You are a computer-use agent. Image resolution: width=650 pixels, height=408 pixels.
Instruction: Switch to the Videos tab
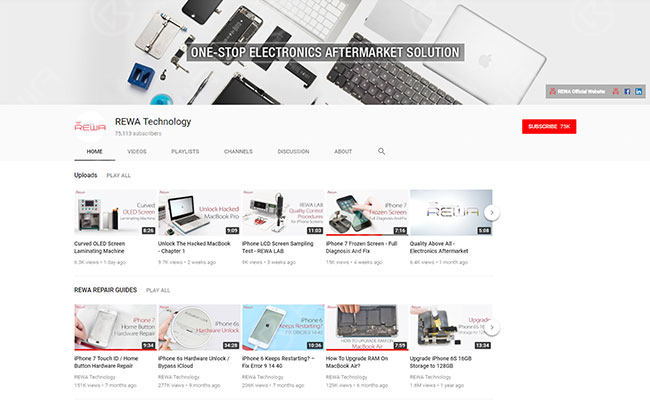coord(137,151)
